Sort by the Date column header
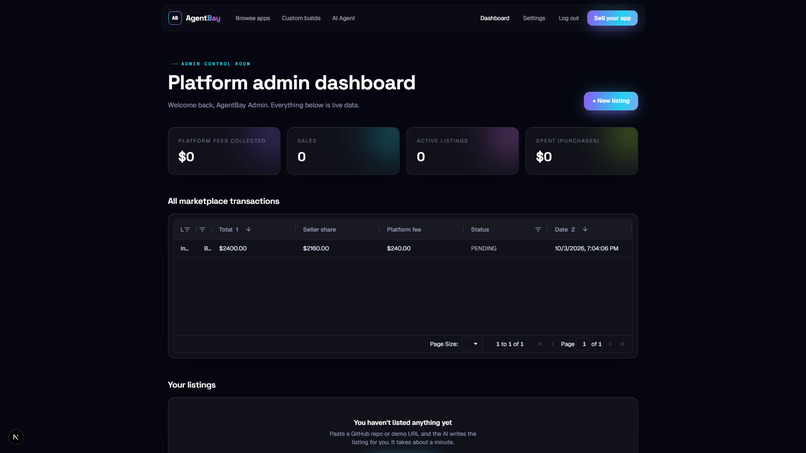Screen dimensions: 806x453 561,229
